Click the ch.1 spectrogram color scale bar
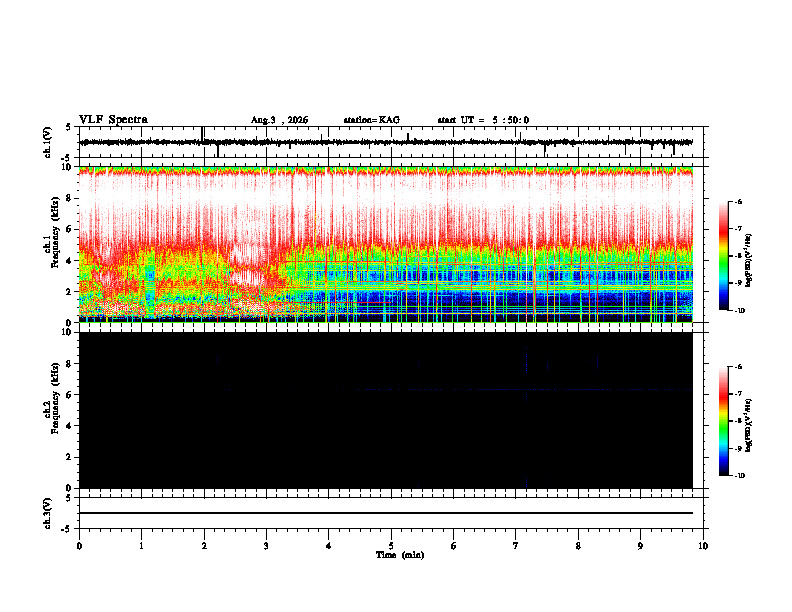The image size is (792, 612). coord(724,256)
